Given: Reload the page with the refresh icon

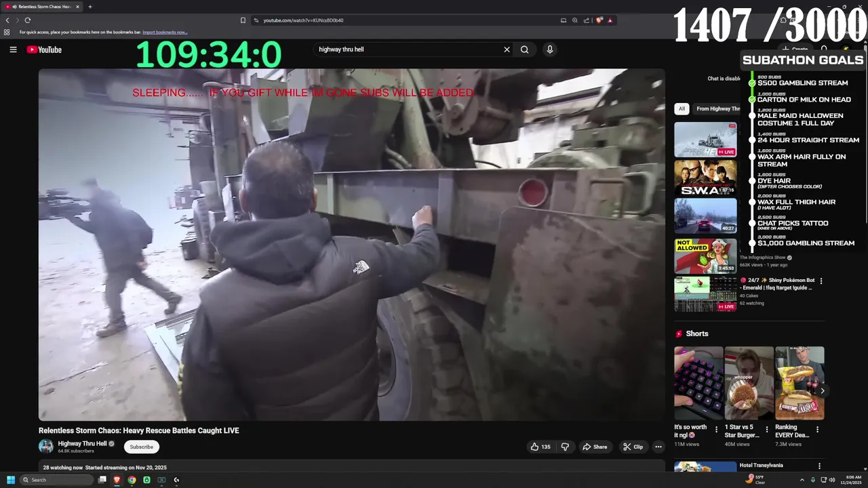Looking at the screenshot, I should click(x=28, y=20).
